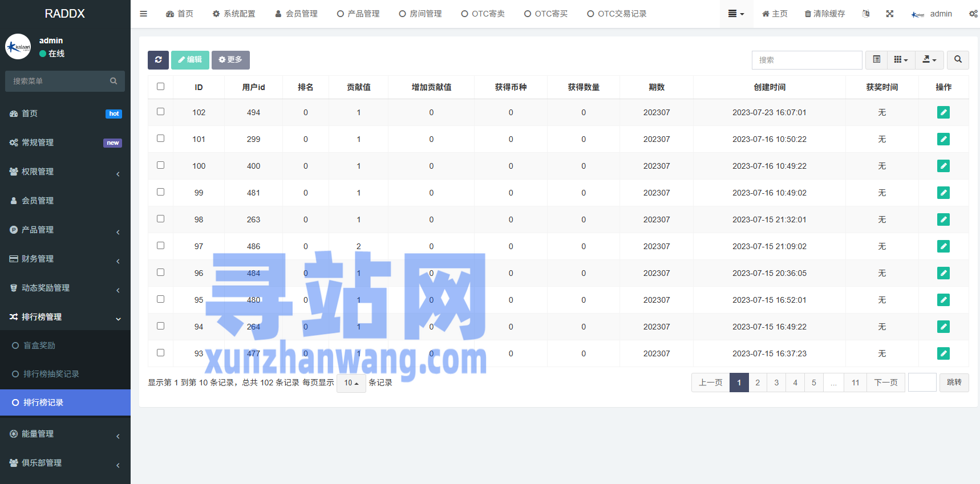Check the row 101 checkbox
Image resolution: width=980 pixels, height=484 pixels.
pos(160,139)
